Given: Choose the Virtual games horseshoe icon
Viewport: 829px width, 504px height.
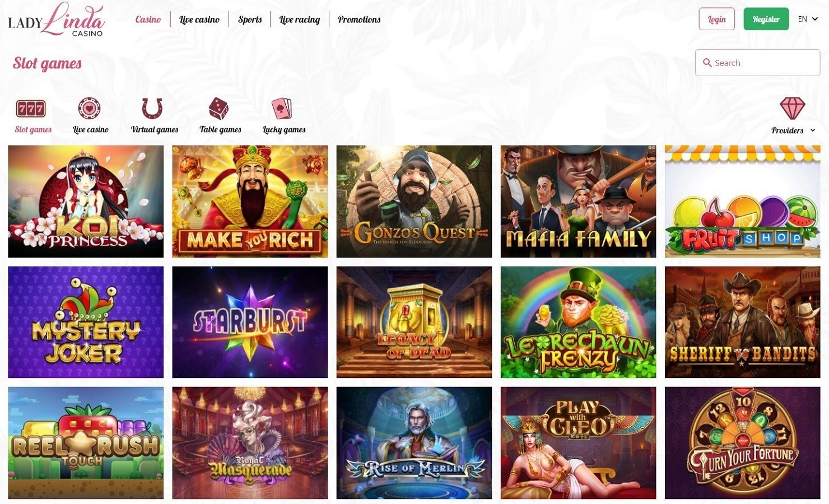Looking at the screenshot, I should 152,108.
